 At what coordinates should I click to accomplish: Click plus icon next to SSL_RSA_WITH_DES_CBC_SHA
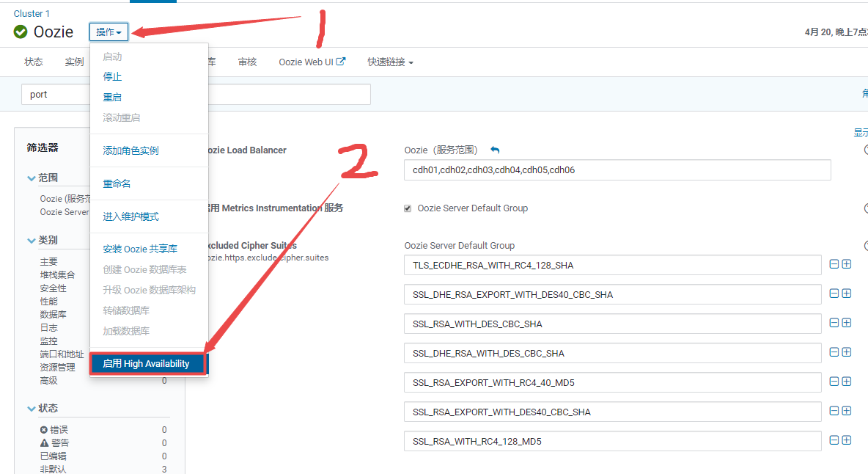coord(847,323)
